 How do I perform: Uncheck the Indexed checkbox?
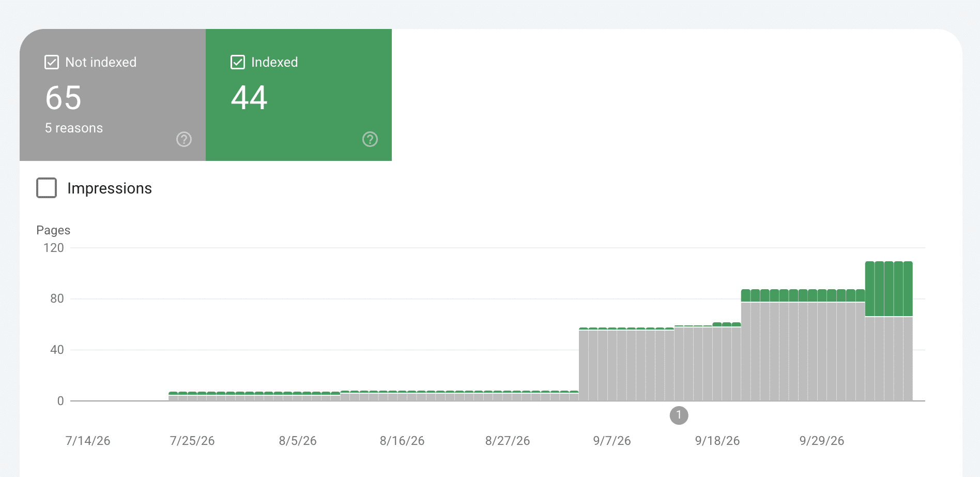238,62
